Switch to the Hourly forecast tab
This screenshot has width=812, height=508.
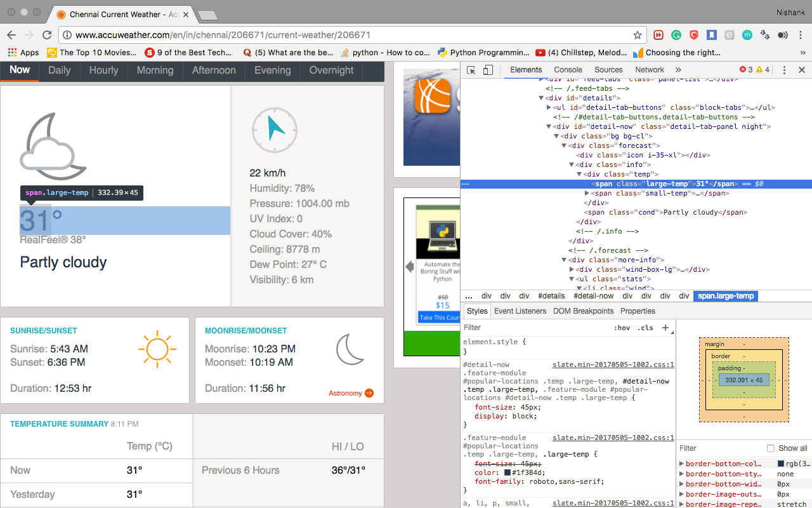[x=104, y=71]
